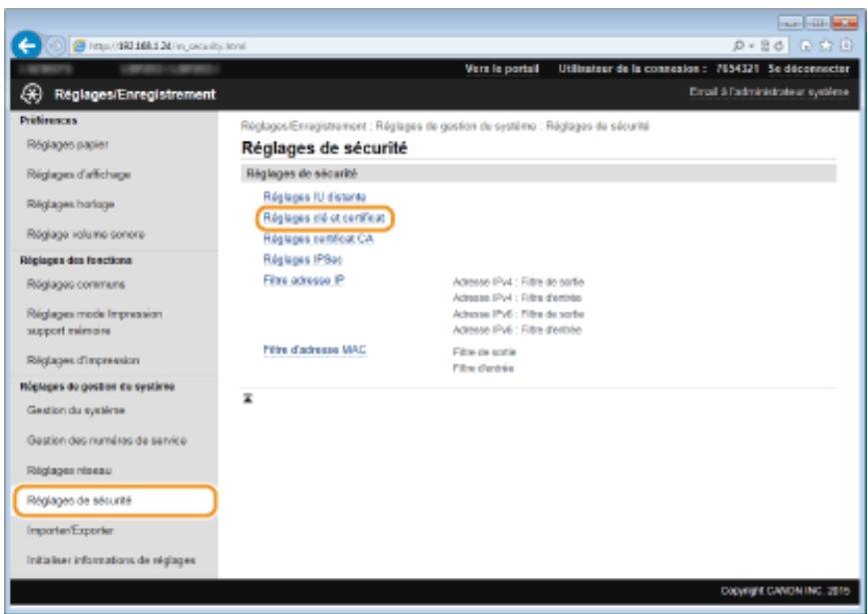Image resolution: width=868 pixels, height=614 pixels.
Task: Open Réglages horloge in sidebar
Action: 70,205
